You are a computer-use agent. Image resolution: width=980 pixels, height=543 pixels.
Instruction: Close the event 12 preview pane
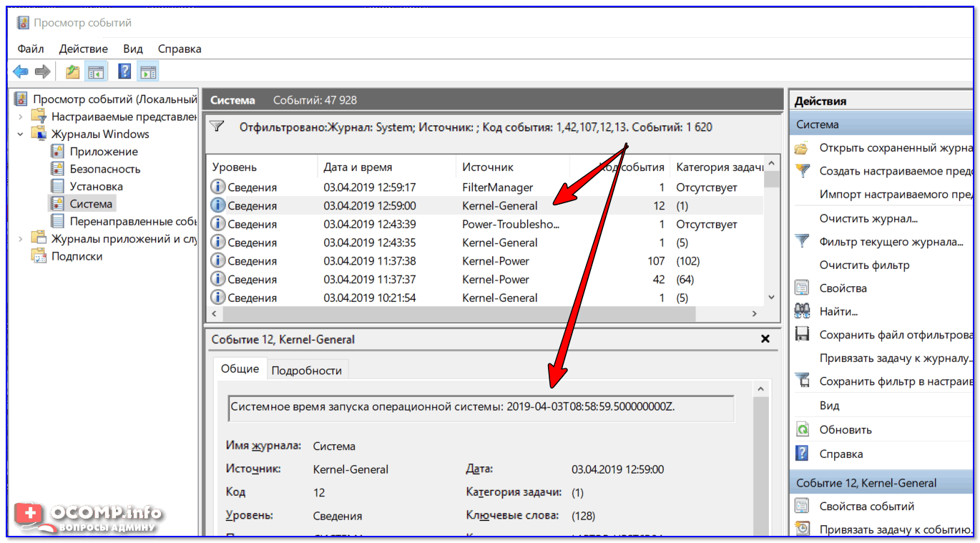click(765, 339)
